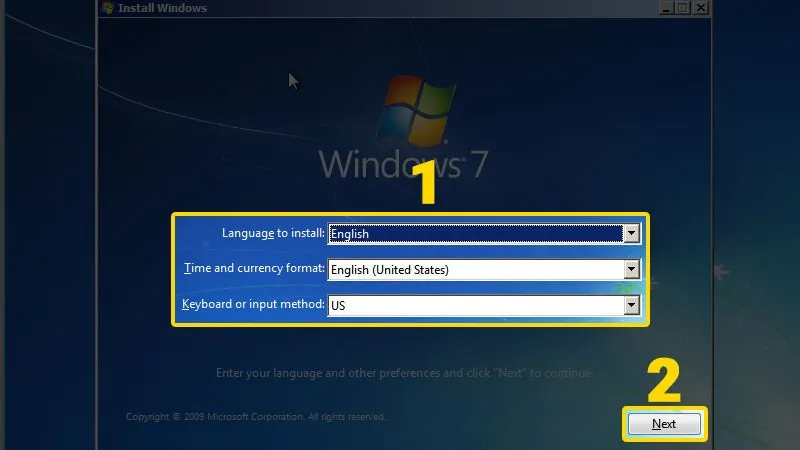Image resolution: width=800 pixels, height=450 pixels.
Task: Close the Install Windows dialog
Action: point(701,7)
